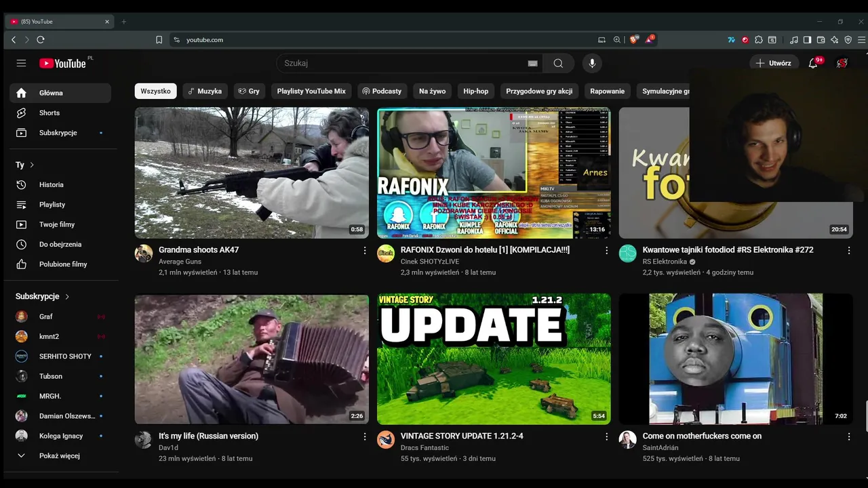The image size is (868, 488).
Task: Select the Hip-hop filter chip
Action: 476,91
